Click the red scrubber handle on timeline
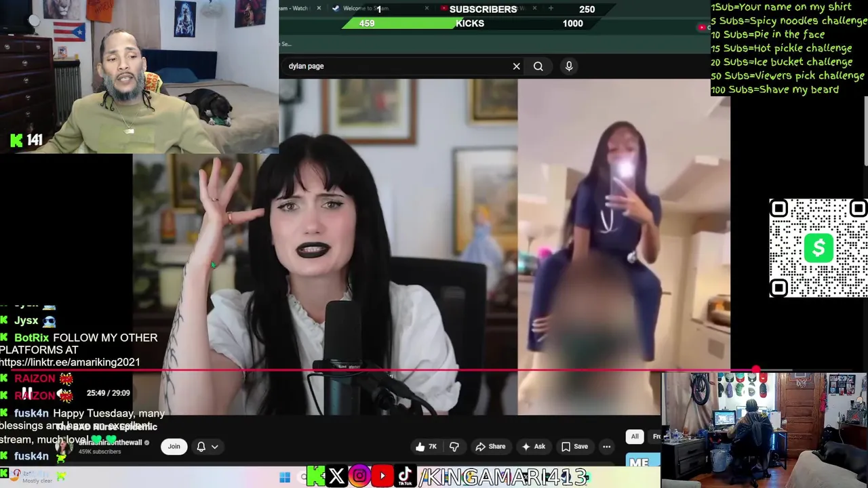The height and width of the screenshot is (488, 868). (756, 371)
